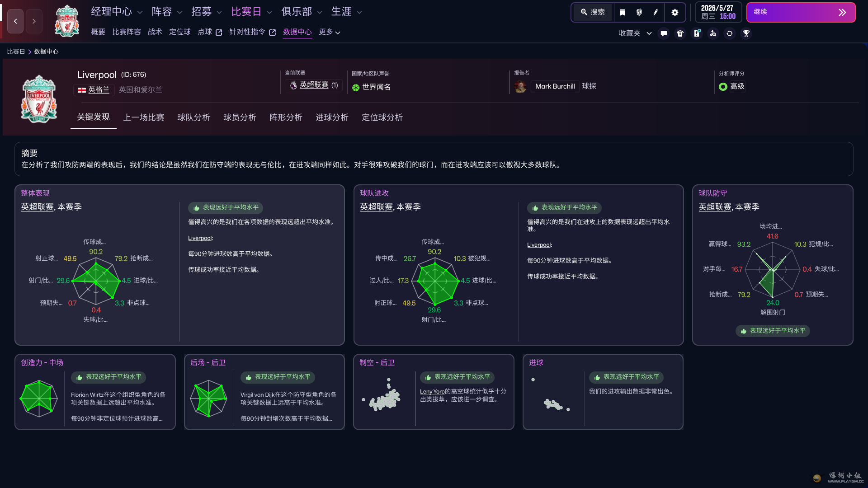Click the 搜索 search field
Image resolution: width=868 pixels, height=488 pixels.
tap(593, 12)
